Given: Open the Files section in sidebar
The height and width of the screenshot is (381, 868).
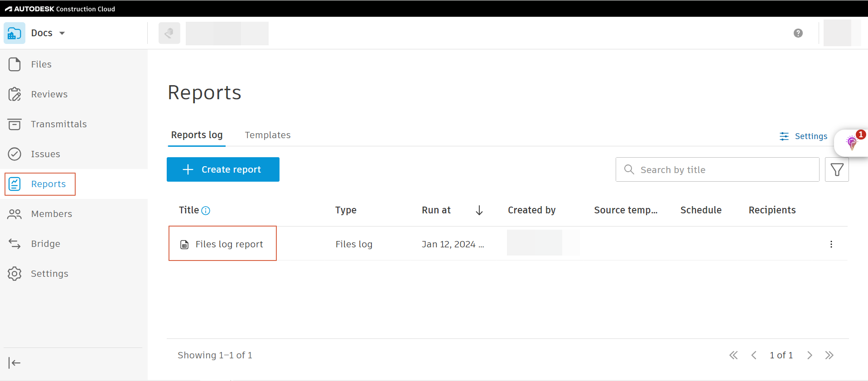Looking at the screenshot, I should pos(41,64).
